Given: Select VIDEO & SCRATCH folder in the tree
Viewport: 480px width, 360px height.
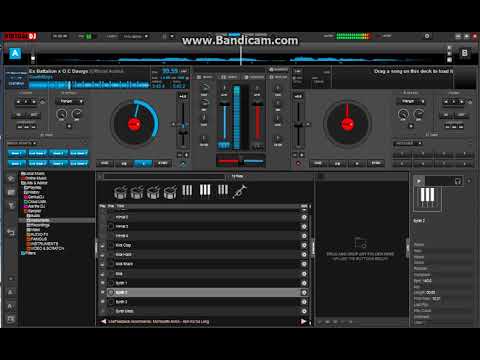Looking at the screenshot, I should coord(45,248).
